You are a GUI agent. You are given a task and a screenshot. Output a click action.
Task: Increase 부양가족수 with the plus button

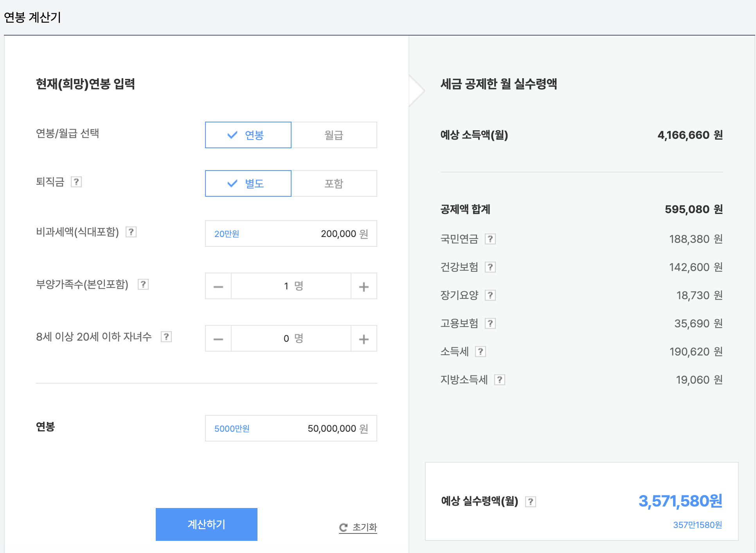click(364, 286)
